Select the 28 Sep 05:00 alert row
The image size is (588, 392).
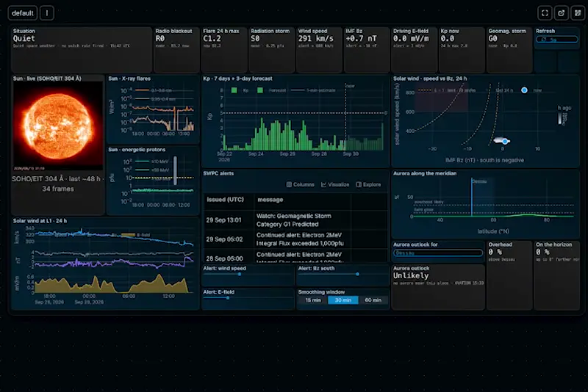click(295, 256)
